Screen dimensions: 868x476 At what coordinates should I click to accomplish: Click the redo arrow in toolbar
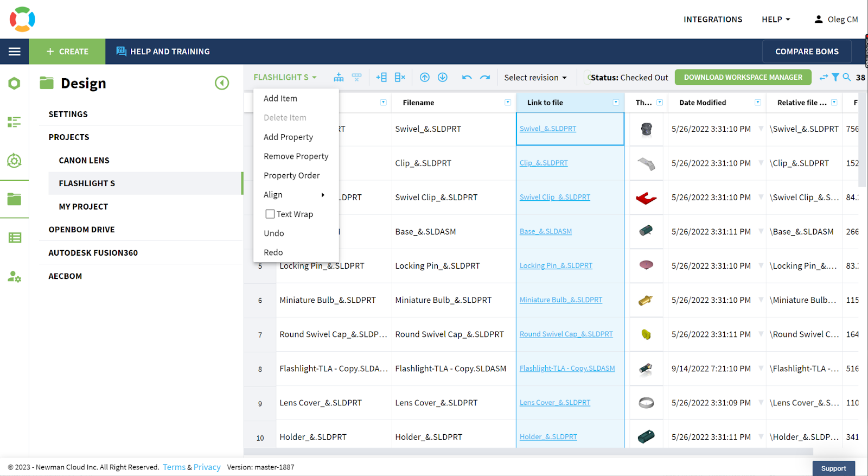[x=485, y=78]
